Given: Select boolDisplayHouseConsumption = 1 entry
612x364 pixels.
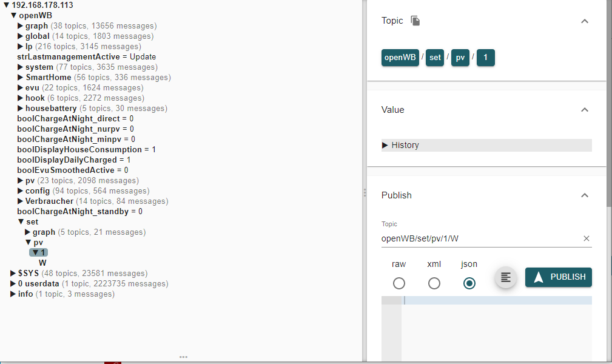Looking at the screenshot, I should (87, 150).
